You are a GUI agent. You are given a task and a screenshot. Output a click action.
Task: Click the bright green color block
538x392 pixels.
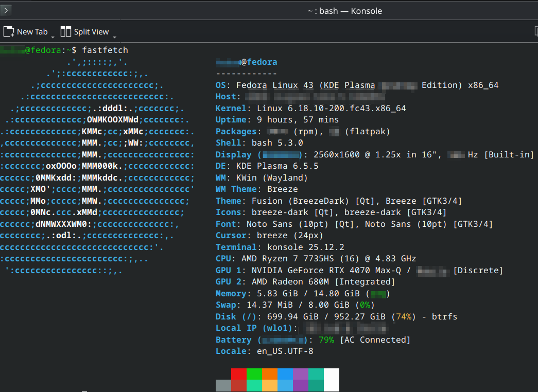pyautogui.click(x=254, y=373)
